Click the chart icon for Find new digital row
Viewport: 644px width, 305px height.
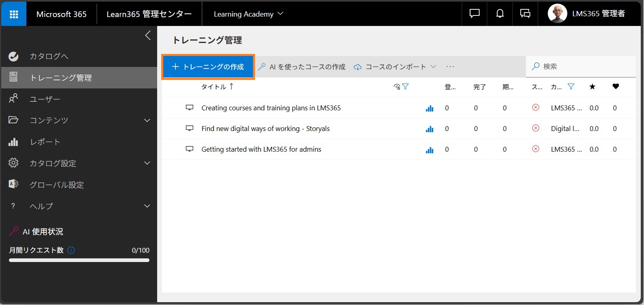pyautogui.click(x=430, y=129)
